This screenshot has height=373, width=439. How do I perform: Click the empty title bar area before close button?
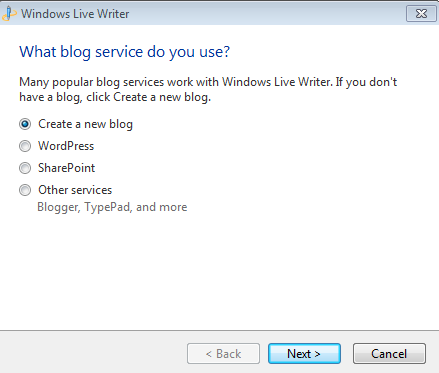(x=267, y=14)
